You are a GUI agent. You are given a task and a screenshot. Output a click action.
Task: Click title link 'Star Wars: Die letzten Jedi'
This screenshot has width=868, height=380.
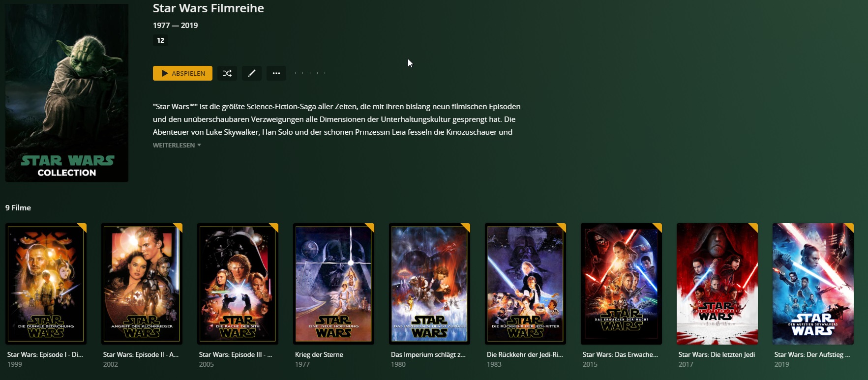coord(717,354)
